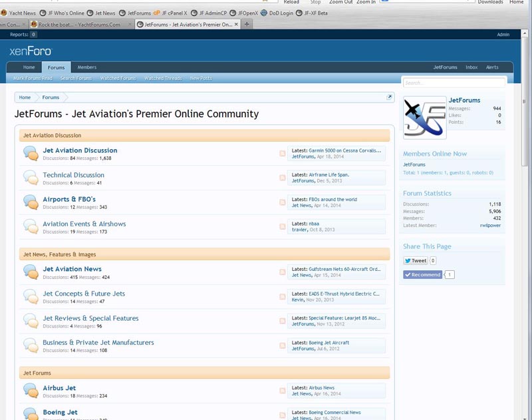Click Airbus Jet forum bubble icon
532x420 pixels.
[31, 391]
